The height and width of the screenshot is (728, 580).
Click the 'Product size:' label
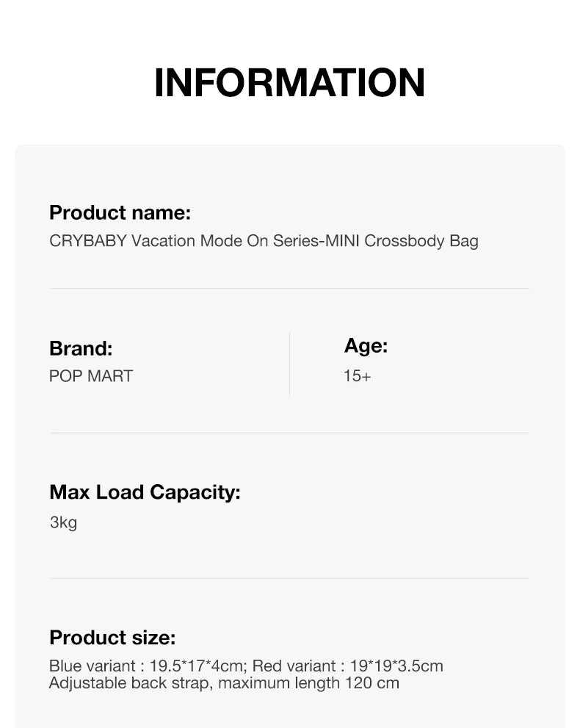pos(112,638)
